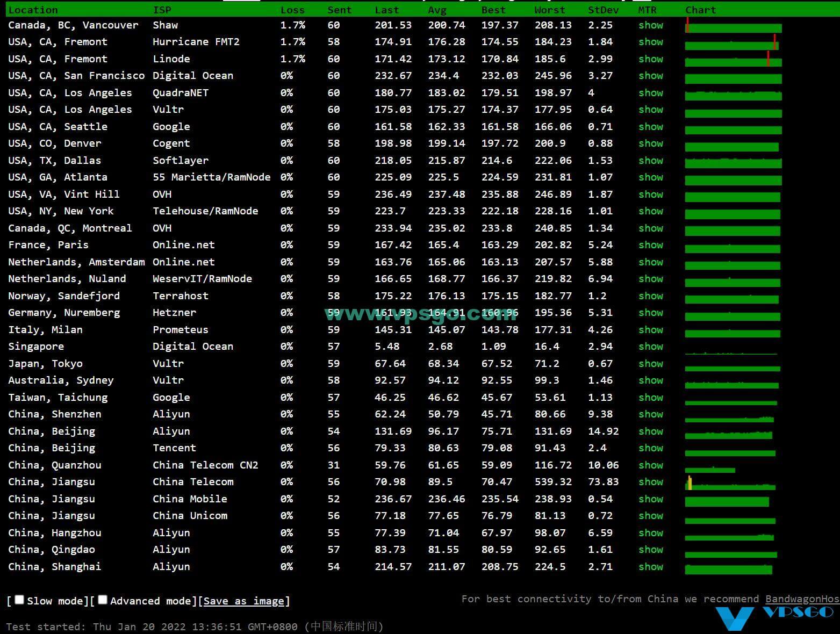
Task: Open the BandwagonHost recommendation link
Action: [802, 599]
